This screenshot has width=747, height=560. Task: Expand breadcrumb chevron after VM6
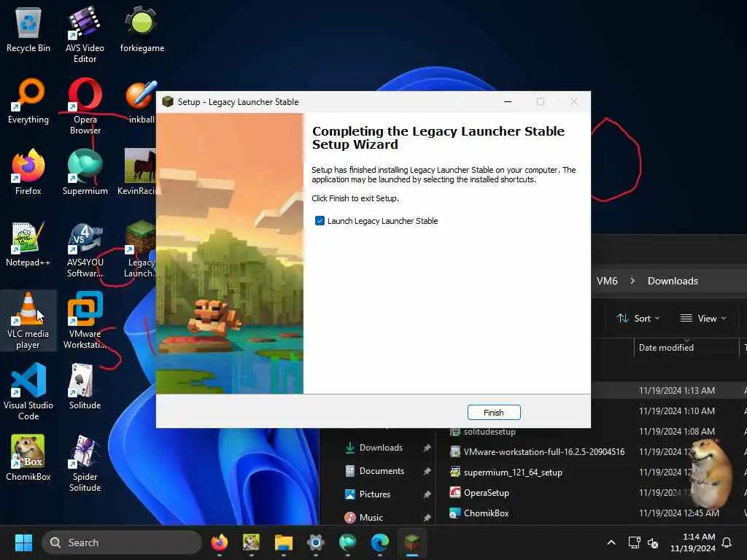tap(632, 281)
